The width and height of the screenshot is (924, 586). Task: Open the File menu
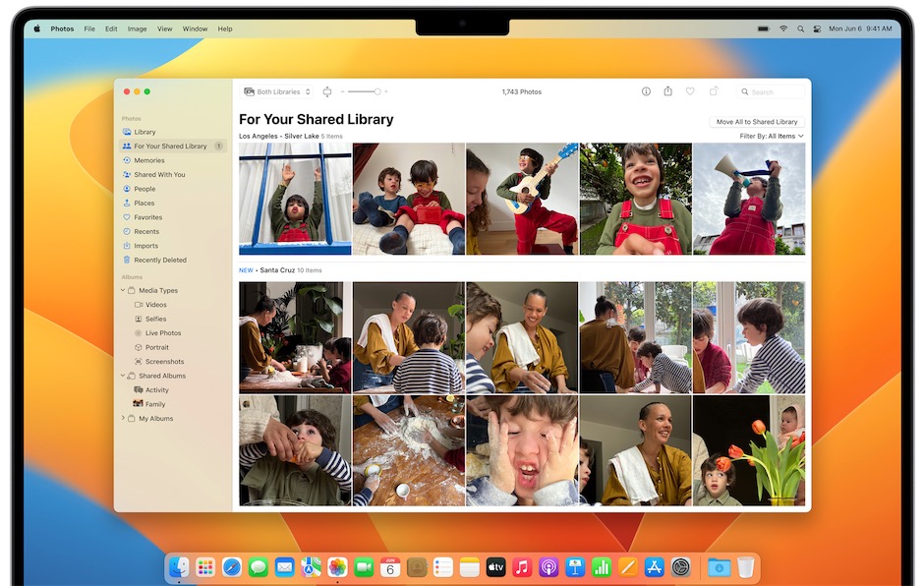89,29
